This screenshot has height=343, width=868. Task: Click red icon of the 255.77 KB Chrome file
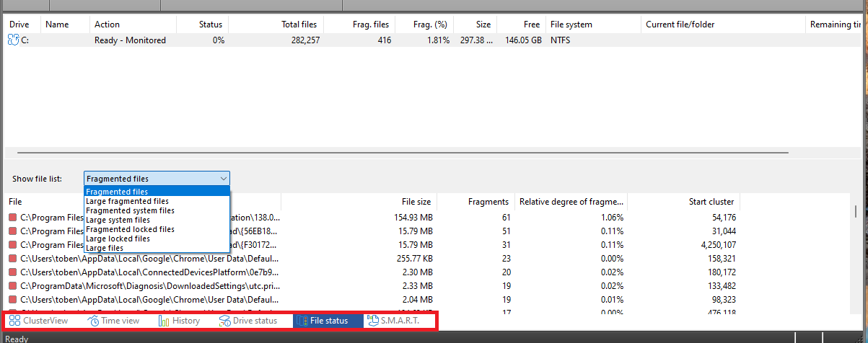click(x=12, y=259)
